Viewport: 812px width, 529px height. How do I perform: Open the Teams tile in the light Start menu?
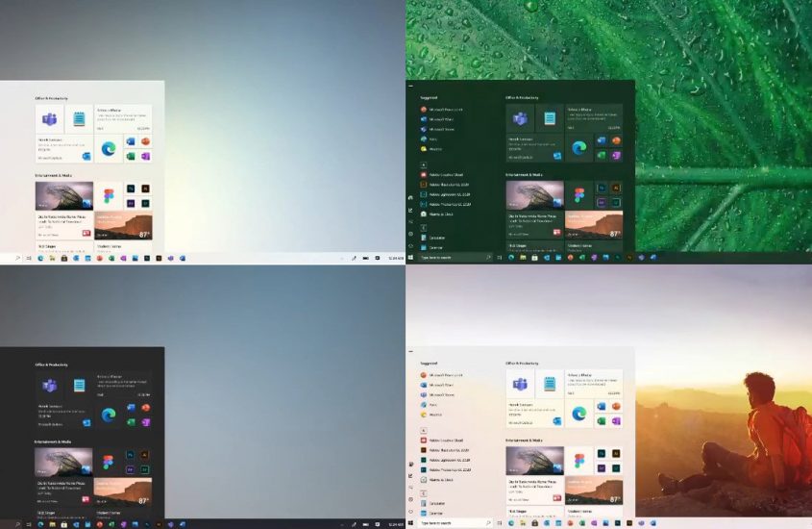click(50, 118)
